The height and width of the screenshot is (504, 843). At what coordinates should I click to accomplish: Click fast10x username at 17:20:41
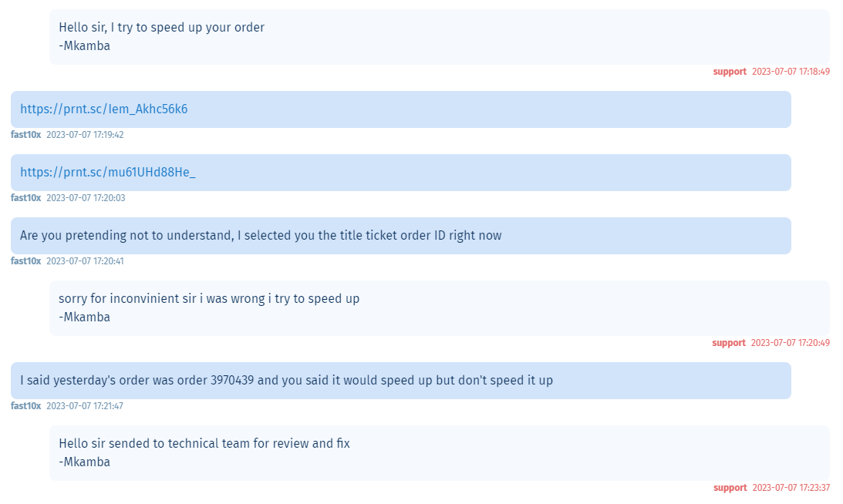pos(25,261)
